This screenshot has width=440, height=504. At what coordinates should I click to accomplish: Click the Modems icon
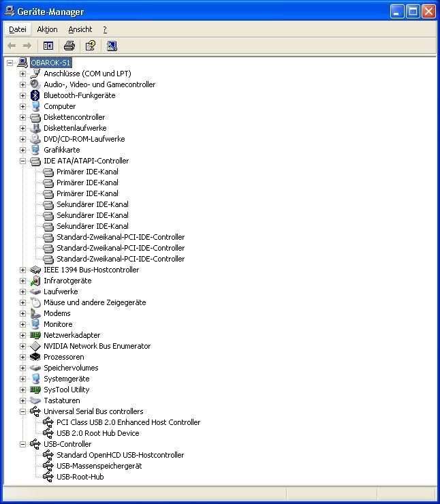35,313
